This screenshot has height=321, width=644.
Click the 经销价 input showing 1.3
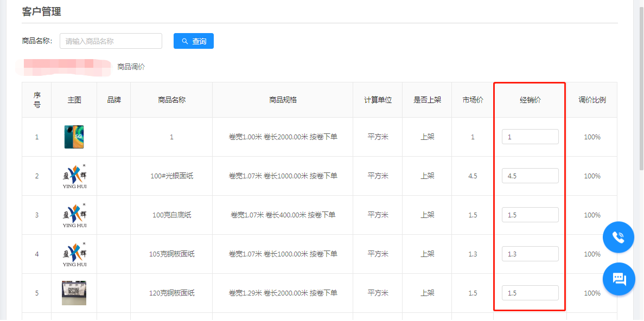(530, 254)
